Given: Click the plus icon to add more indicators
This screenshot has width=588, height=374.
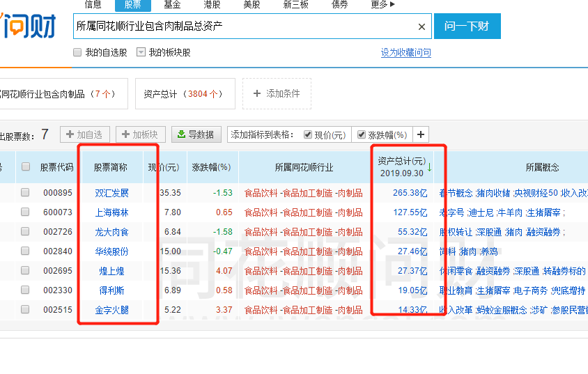Looking at the screenshot, I should point(421,134).
